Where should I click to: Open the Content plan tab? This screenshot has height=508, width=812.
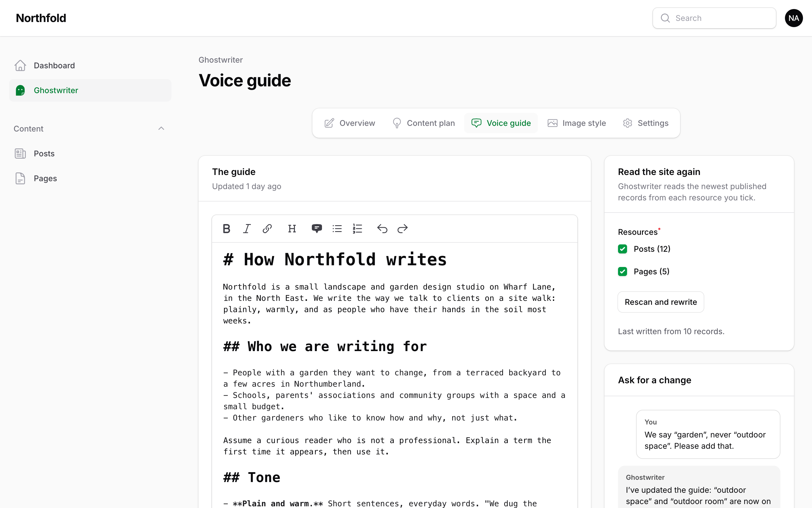coord(423,123)
